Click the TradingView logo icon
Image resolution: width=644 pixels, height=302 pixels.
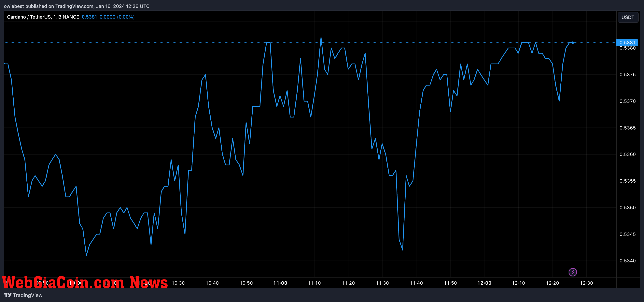click(8, 295)
